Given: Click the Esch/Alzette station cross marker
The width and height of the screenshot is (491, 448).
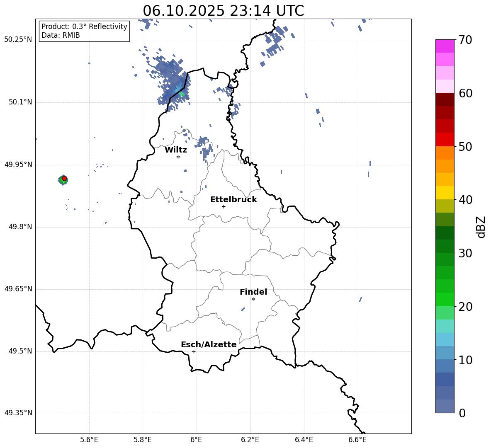Looking at the screenshot, I should tap(194, 351).
